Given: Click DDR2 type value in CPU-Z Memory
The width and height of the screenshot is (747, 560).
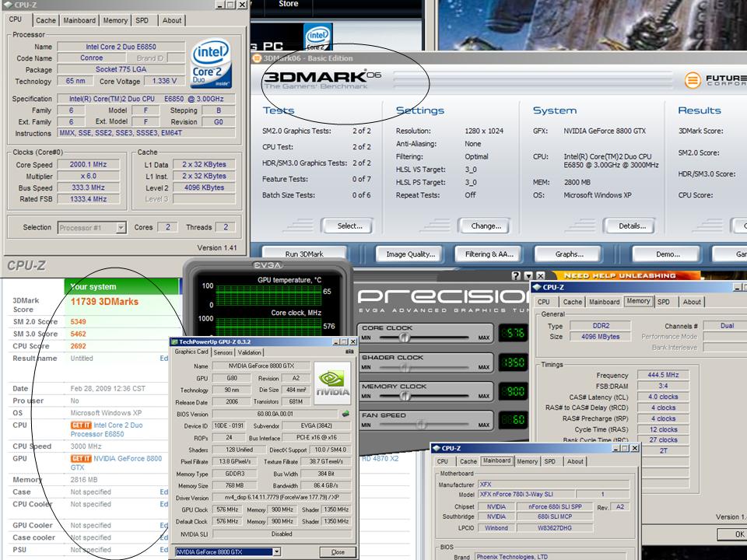Looking at the screenshot, I should coord(601,326).
